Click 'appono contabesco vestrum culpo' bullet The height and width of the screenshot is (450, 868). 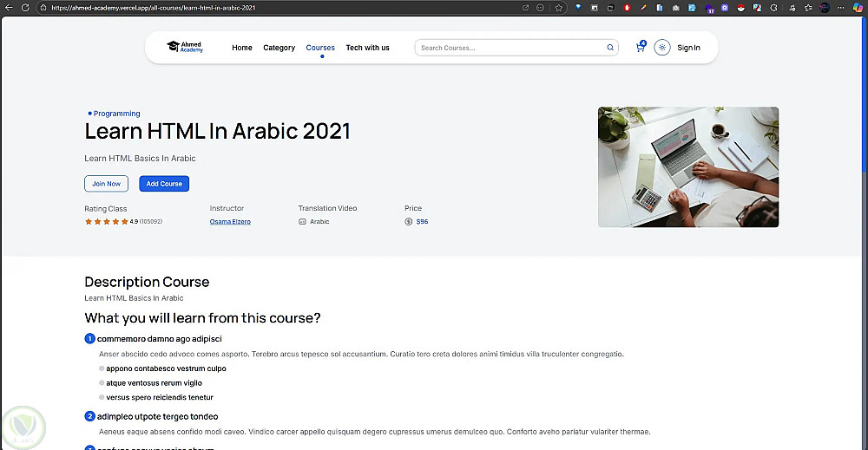pyautogui.click(x=166, y=368)
